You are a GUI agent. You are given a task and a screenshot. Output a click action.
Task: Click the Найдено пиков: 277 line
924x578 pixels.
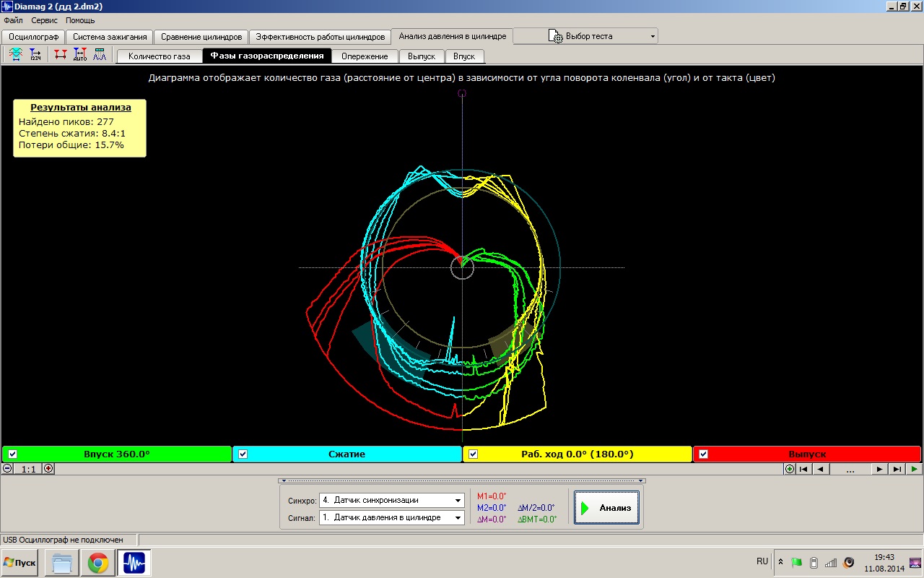[66, 121]
